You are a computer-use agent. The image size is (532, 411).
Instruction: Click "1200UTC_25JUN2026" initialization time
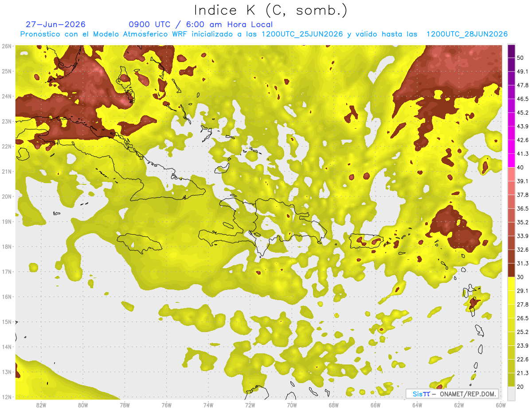click(x=302, y=34)
